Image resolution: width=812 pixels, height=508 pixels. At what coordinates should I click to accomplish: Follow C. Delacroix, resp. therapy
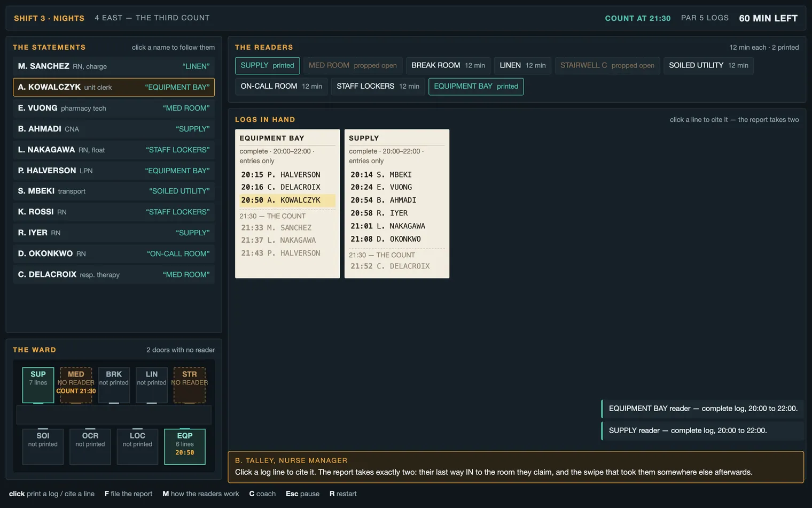[114, 274]
